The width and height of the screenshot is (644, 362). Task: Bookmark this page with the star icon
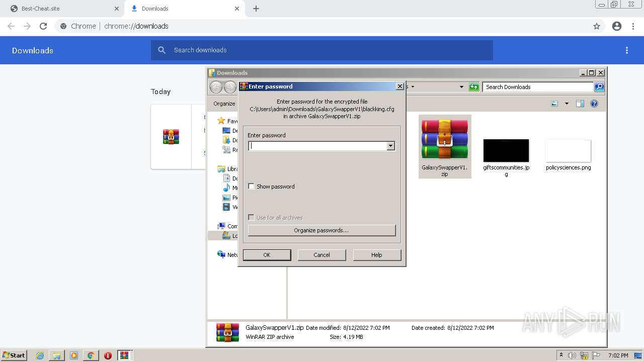(x=597, y=26)
